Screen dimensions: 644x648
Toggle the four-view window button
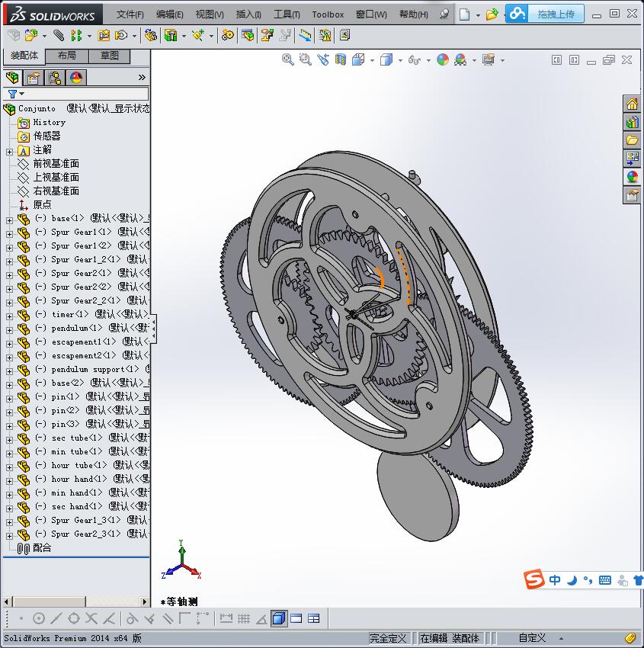click(313, 619)
